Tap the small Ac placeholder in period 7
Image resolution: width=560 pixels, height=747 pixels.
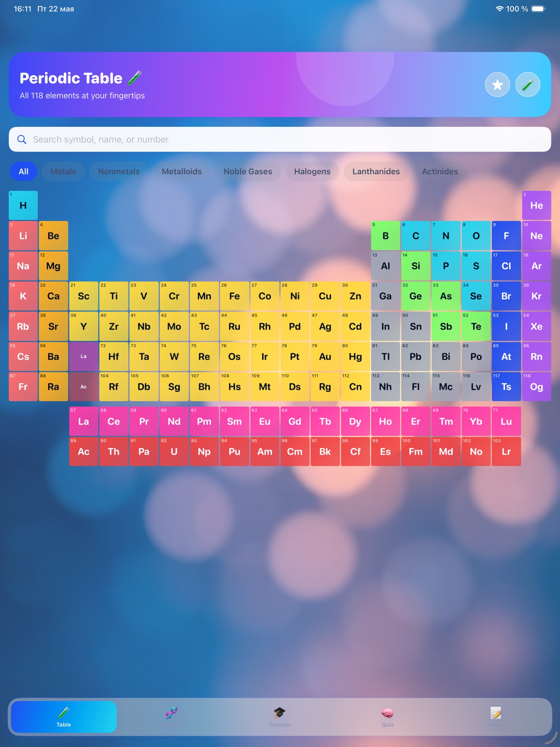[x=84, y=387]
